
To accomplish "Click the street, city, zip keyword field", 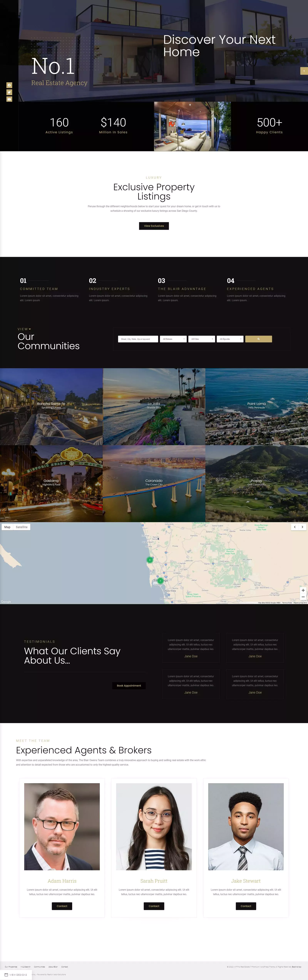I will (x=138, y=339).
